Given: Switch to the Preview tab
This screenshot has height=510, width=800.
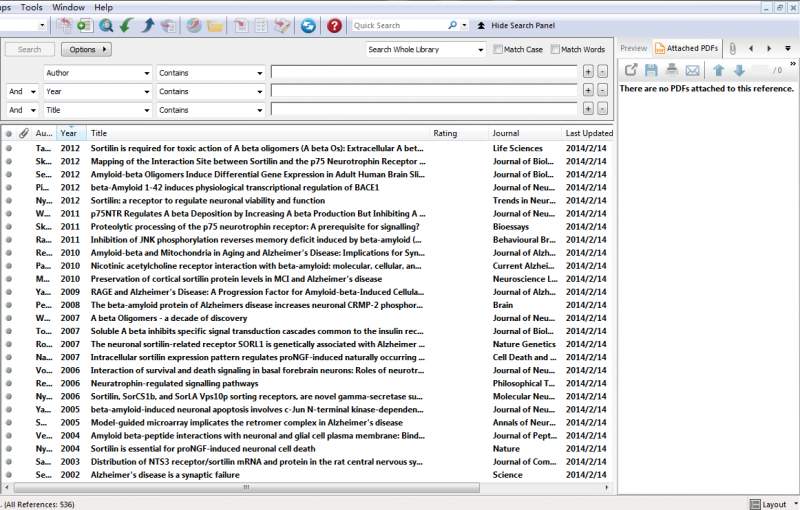Looking at the screenshot, I should click(634, 48).
